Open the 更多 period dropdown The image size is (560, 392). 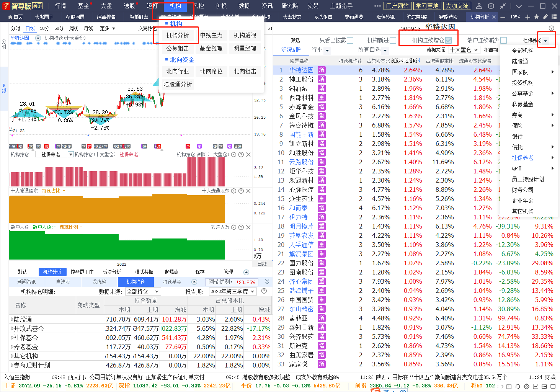tap(108, 28)
